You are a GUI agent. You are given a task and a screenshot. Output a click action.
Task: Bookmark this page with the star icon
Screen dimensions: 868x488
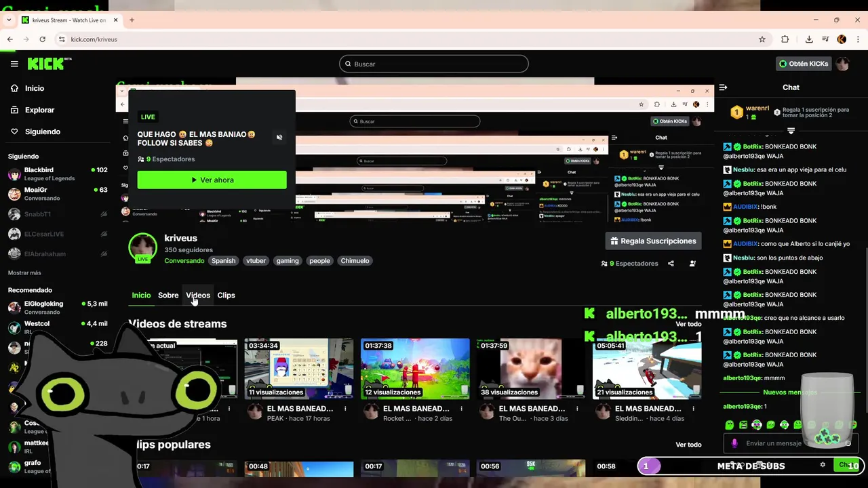click(x=762, y=39)
